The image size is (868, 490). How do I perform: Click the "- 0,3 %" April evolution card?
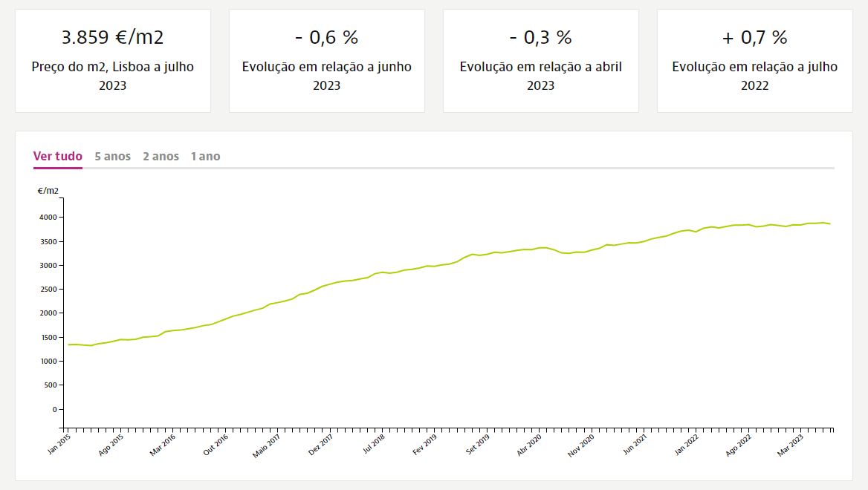541,61
